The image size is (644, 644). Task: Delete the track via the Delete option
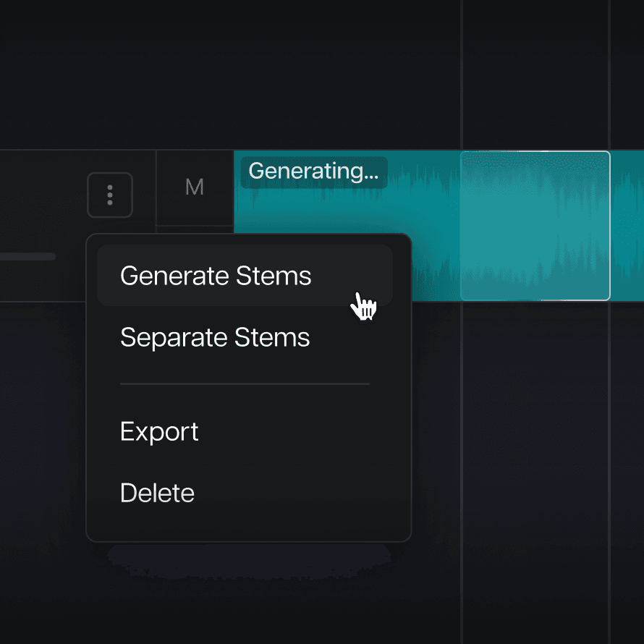(x=157, y=493)
